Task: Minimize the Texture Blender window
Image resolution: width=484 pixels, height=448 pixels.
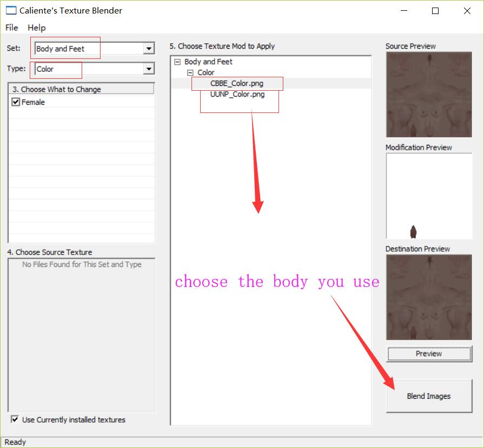Action: tap(404, 11)
